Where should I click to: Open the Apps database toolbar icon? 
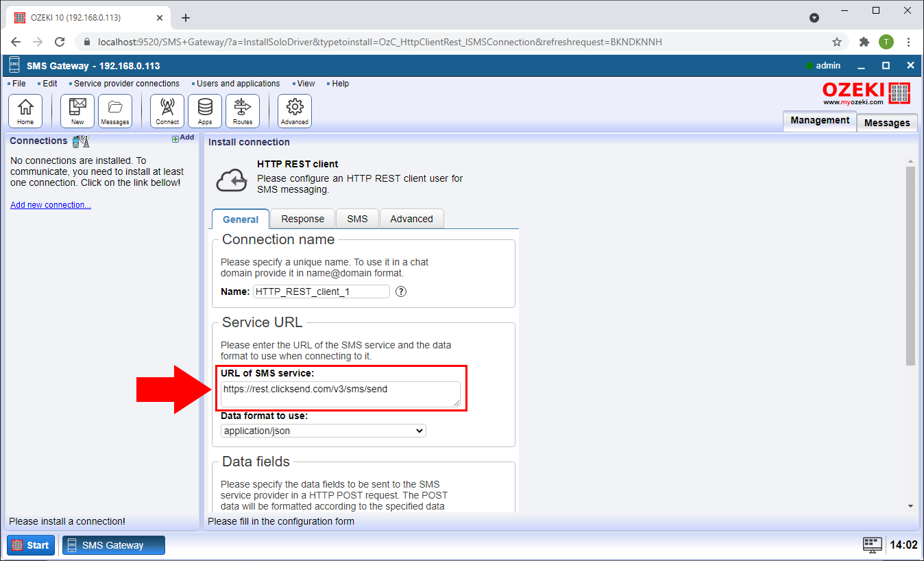click(205, 111)
